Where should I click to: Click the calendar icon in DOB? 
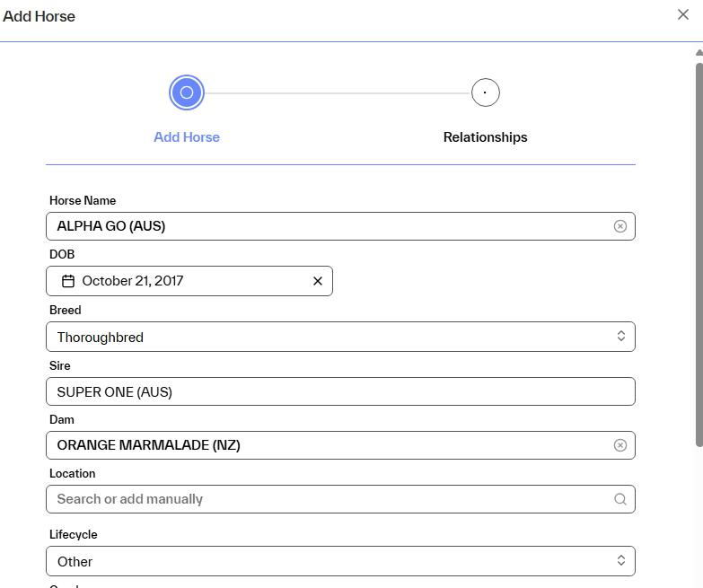pyautogui.click(x=68, y=281)
